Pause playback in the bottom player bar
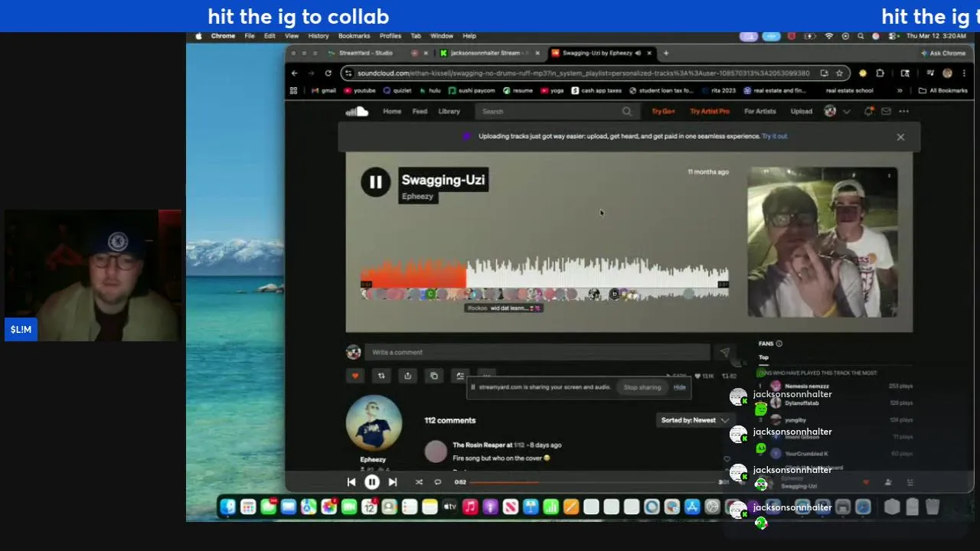The width and height of the screenshot is (980, 551). point(372,482)
